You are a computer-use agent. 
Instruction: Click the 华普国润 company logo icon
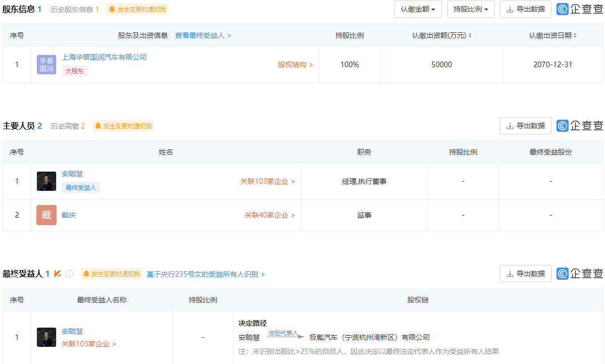point(46,65)
